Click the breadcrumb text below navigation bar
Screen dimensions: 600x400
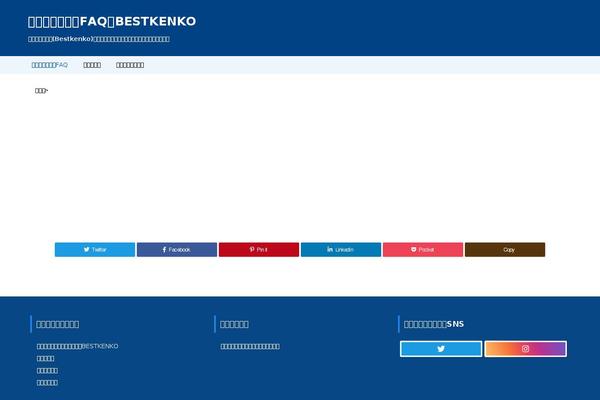[x=41, y=91]
